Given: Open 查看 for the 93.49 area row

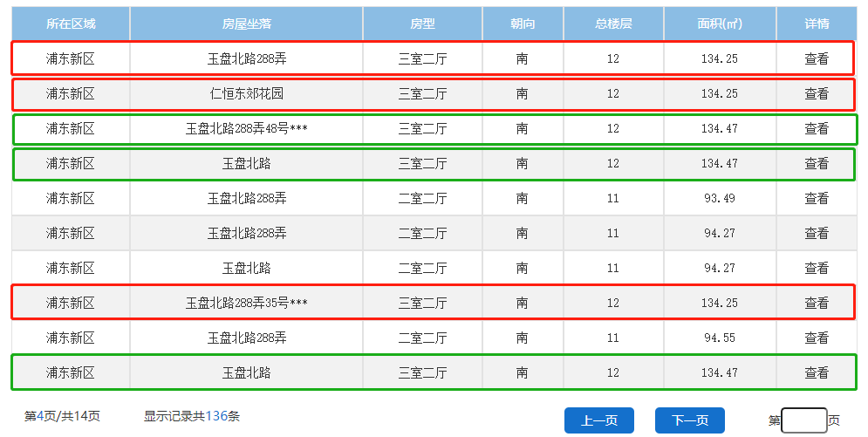Looking at the screenshot, I should click(x=817, y=198).
